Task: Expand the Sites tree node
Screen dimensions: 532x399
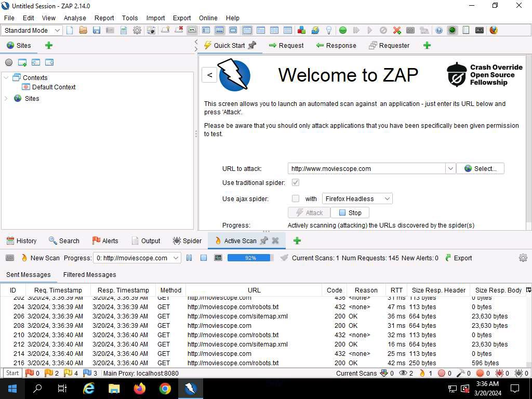Action: point(6,98)
